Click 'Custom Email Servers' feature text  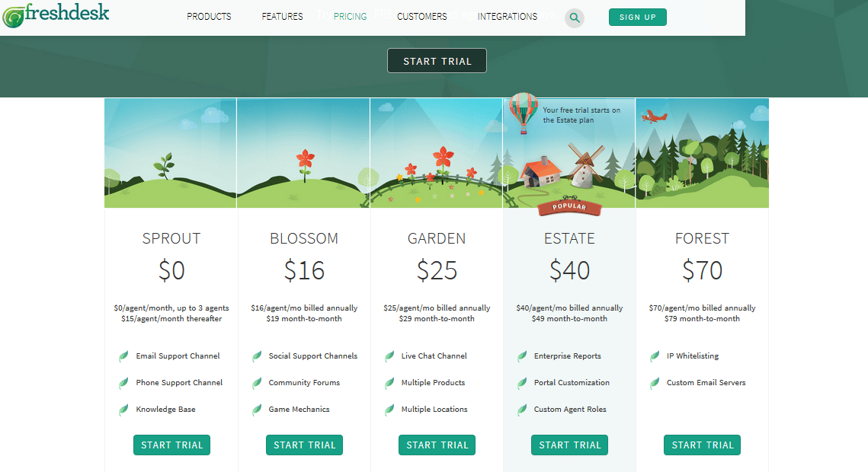706,382
